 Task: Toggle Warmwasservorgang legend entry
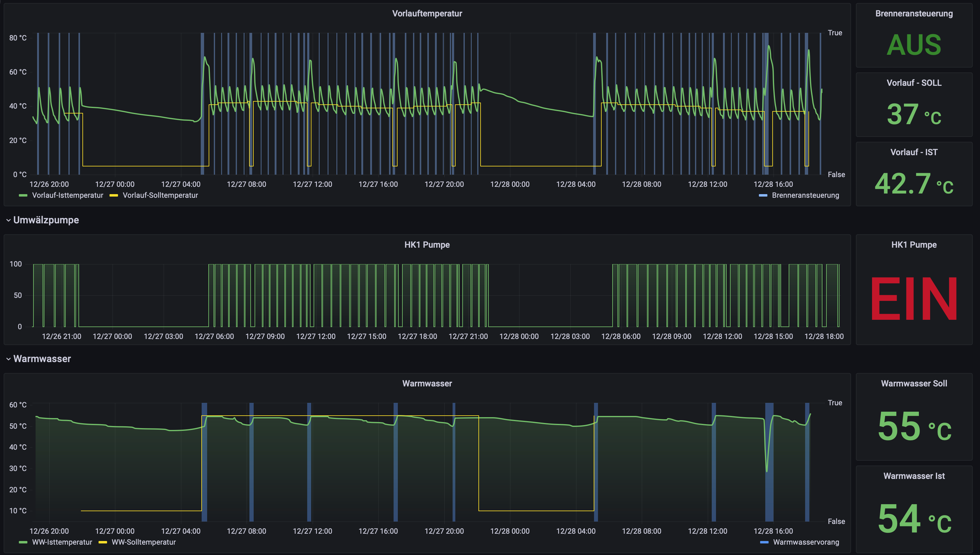(x=806, y=542)
